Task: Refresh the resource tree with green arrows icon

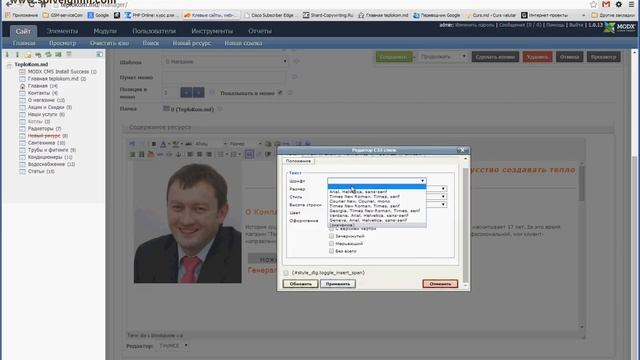Action: pyautogui.click(x=48, y=54)
